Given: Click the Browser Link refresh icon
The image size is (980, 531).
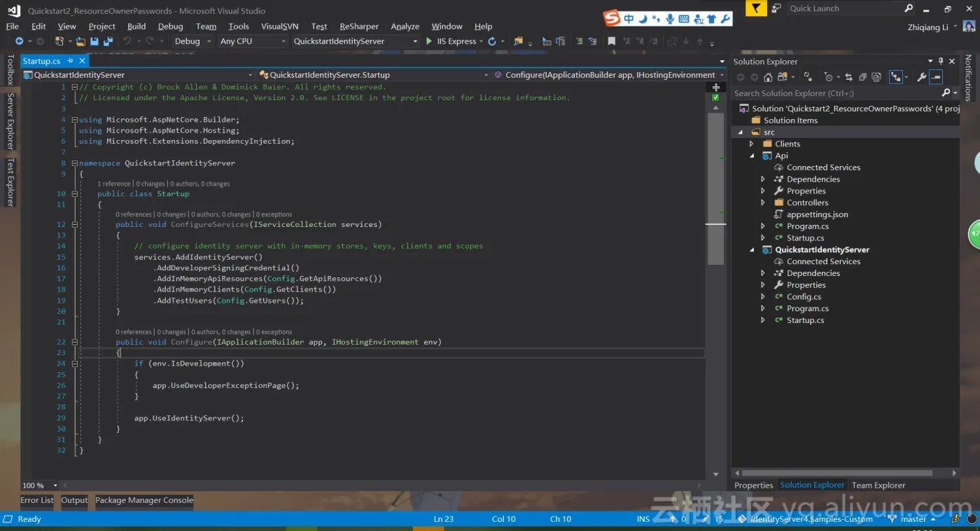Looking at the screenshot, I should coord(492,41).
